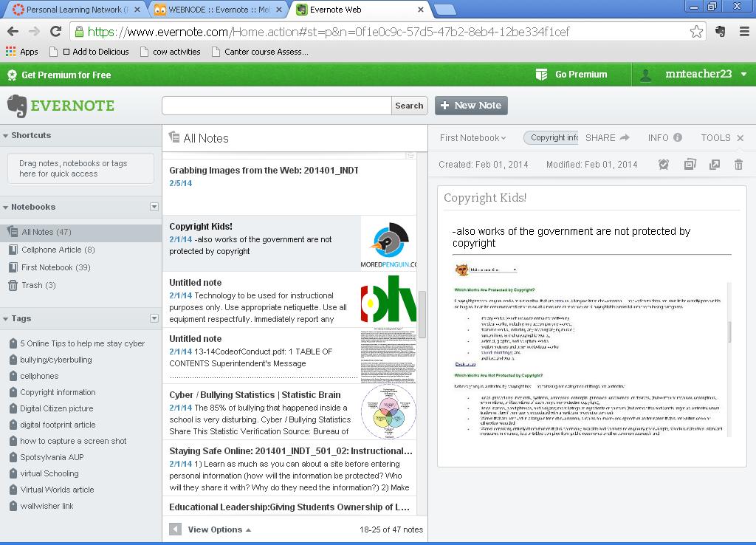Click the previous page arrow in notes list
756x545 pixels.
(x=176, y=529)
